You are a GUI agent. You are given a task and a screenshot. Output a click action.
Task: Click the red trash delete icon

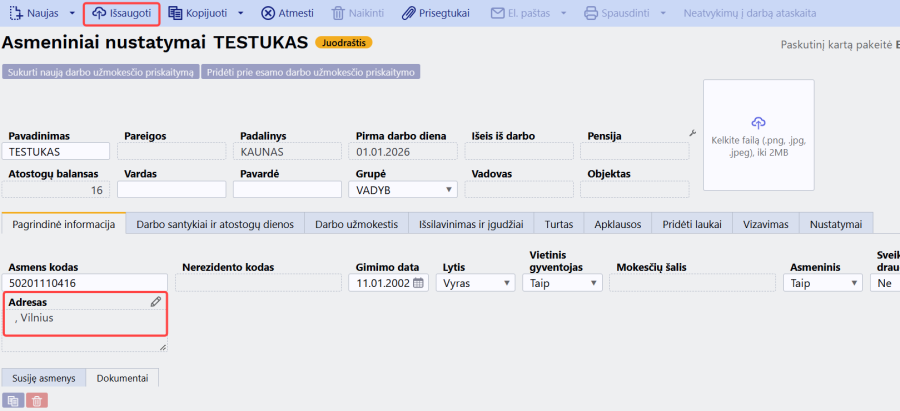pyautogui.click(x=37, y=401)
